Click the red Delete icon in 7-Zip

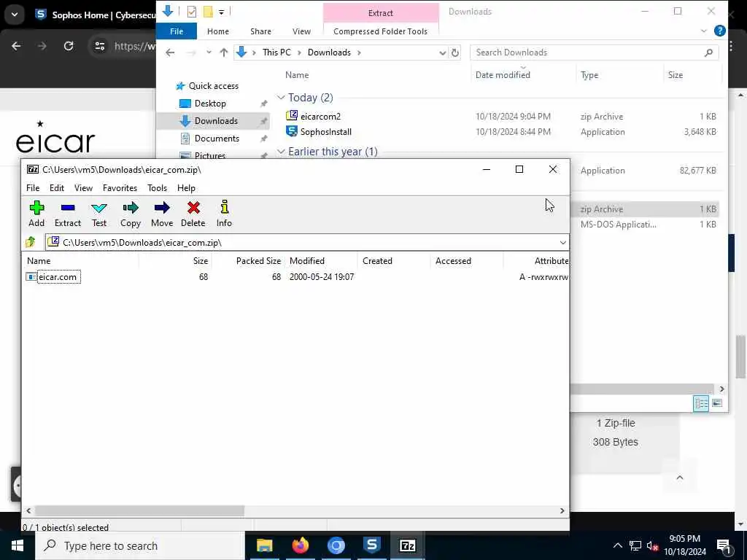click(x=193, y=214)
